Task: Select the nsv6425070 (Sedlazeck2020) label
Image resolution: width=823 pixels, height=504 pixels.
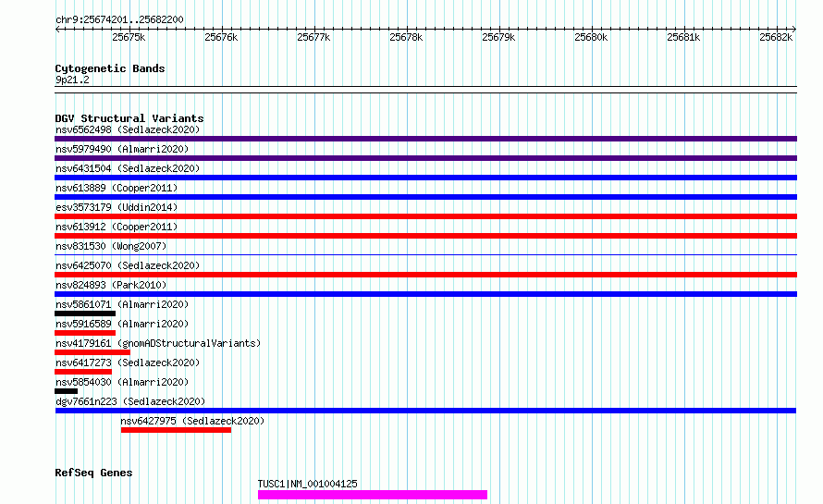Action: pyautogui.click(x=128, y=265)
